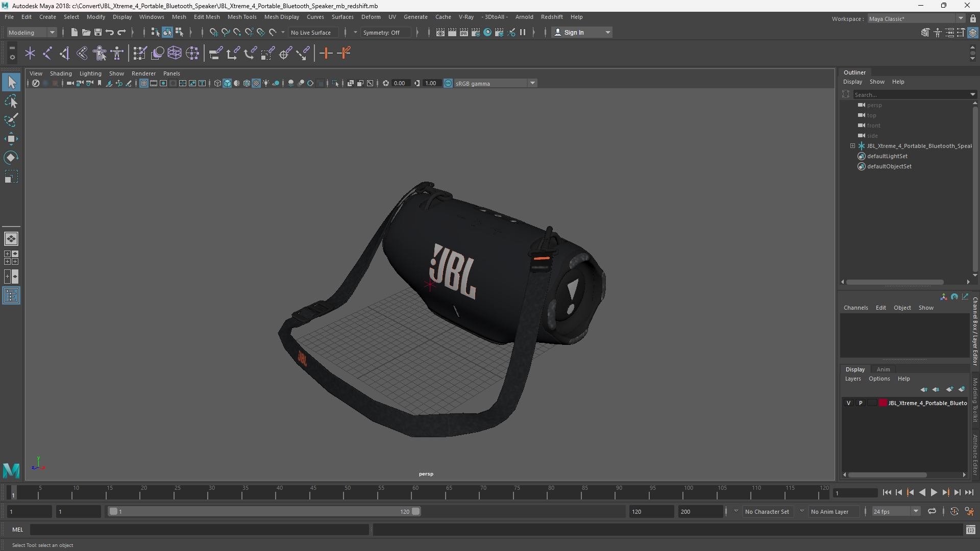
Task: Toggle the empty display type box on JBL layer
Action: [872, 403]
